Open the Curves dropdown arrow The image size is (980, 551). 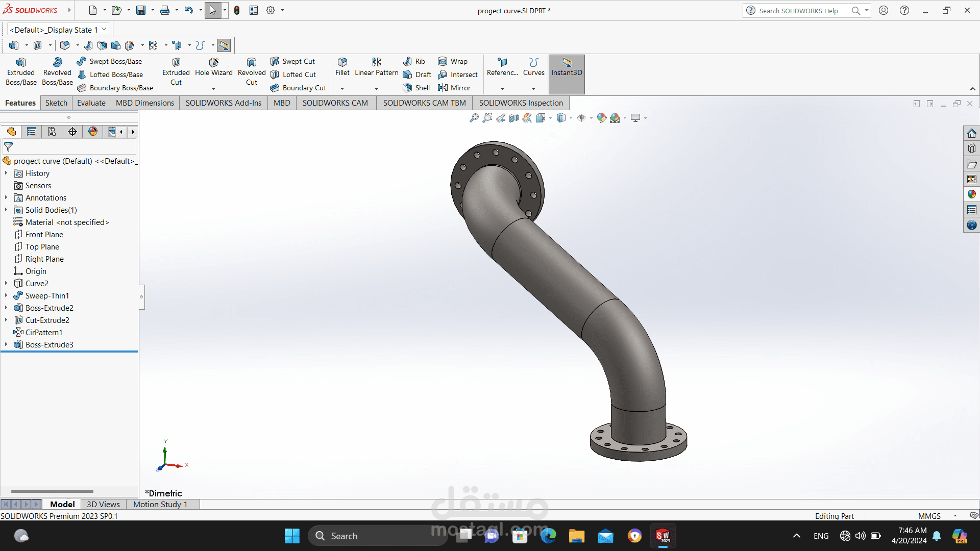coord(533,89)
